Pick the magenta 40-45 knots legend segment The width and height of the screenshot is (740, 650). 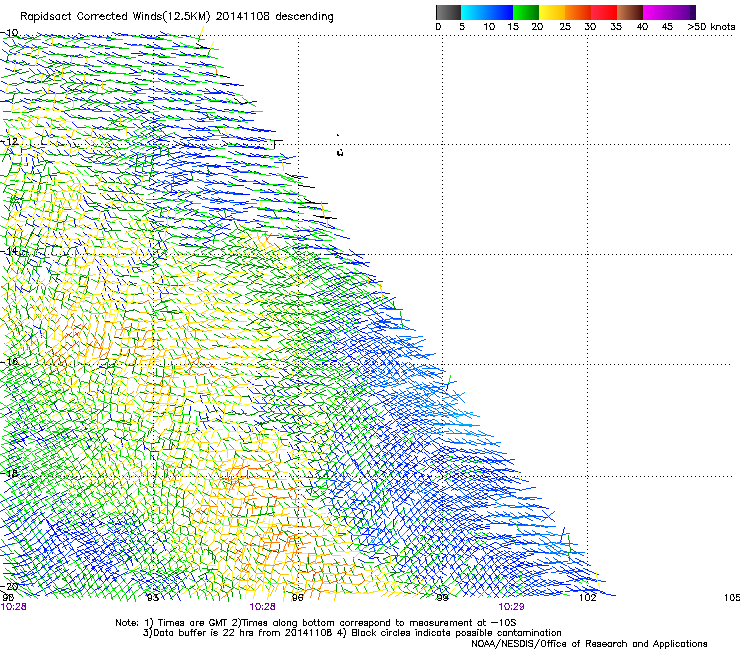point(656,12)
